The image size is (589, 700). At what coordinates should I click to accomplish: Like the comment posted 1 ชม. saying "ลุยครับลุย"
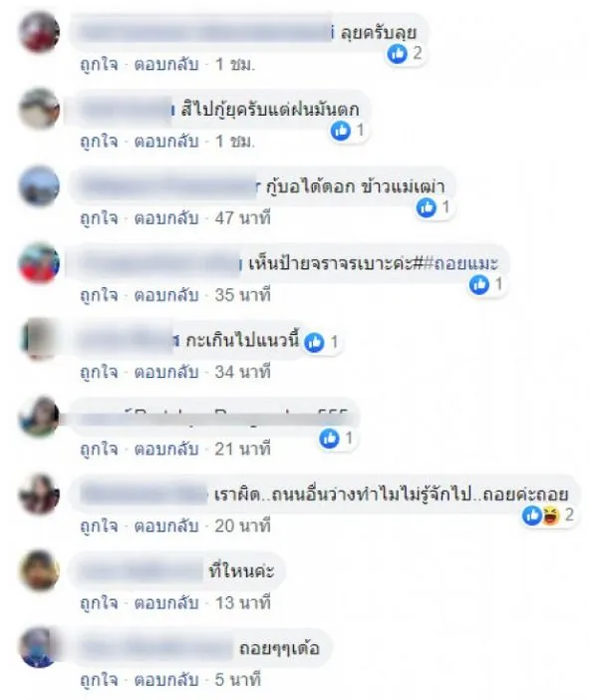pyautogui.click(x=99, y=65)
